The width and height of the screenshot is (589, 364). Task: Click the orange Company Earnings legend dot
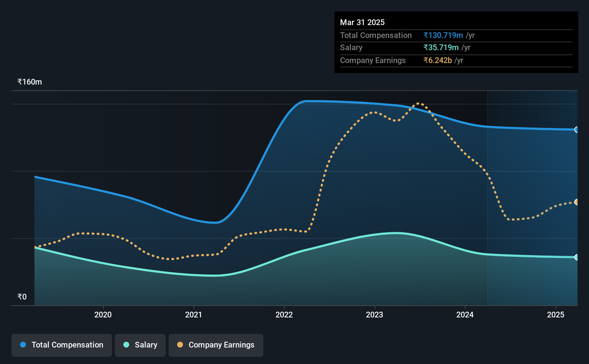(x=180, y=345)
